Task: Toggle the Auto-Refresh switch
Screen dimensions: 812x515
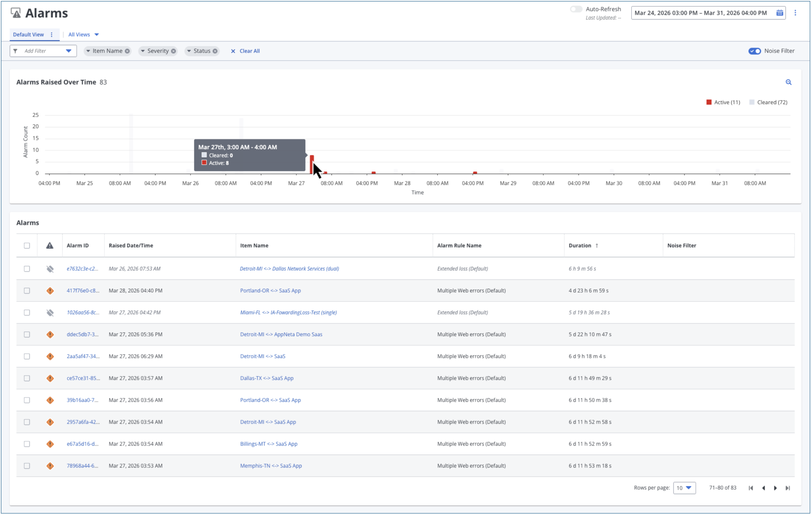Action: 576,9
